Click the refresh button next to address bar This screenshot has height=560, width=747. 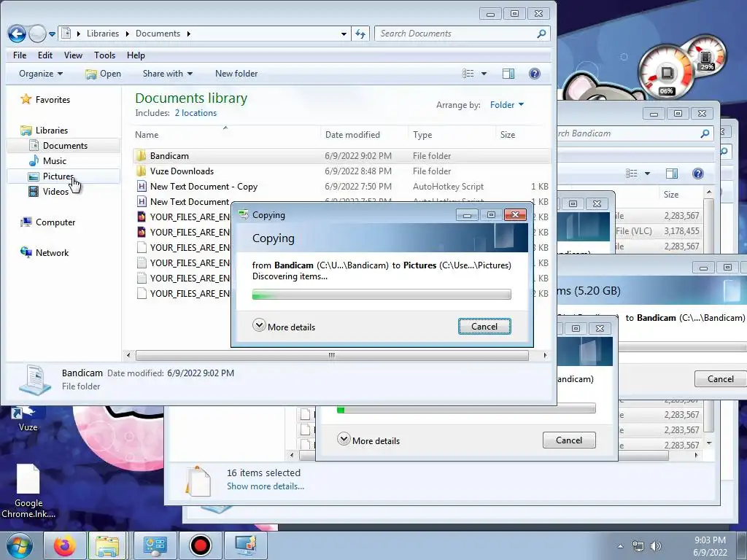pos(360,34)
